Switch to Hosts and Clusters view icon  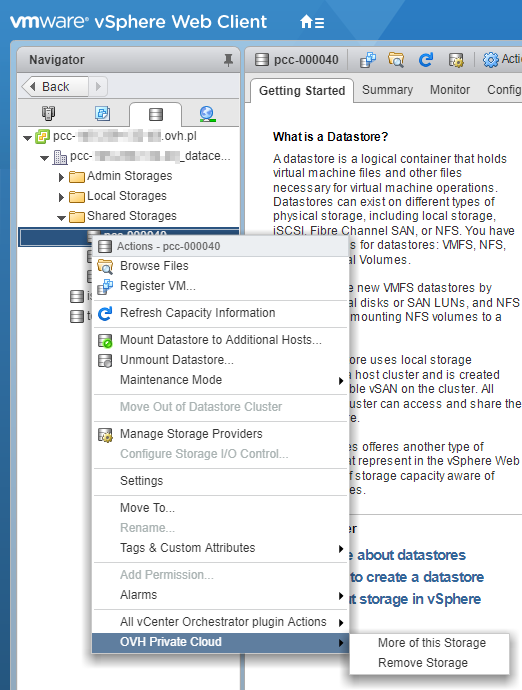point(48,114)
